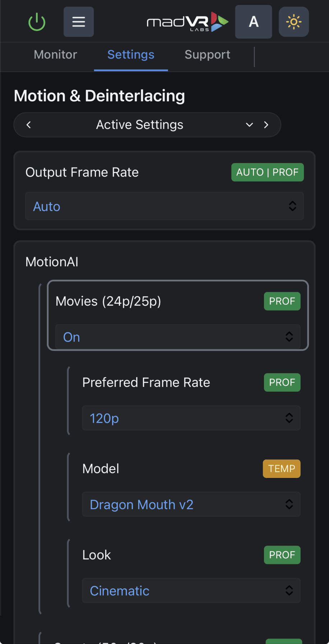Open the Look Cinematic dropdown
Image resolution: width=329 pixels, height=644 pixels.
[191, 591]
